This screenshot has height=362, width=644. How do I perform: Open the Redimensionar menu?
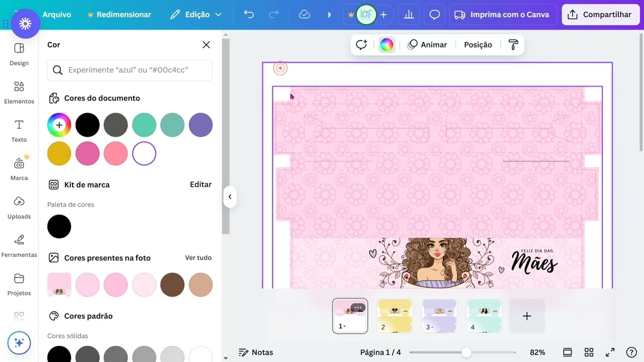coord(119,15)
